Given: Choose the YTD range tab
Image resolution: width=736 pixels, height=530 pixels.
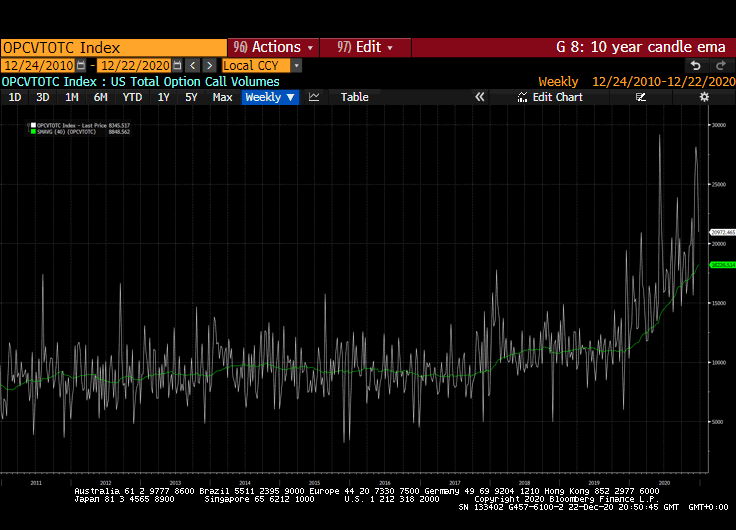Looking at the screenshot, I should pos(132,97).
